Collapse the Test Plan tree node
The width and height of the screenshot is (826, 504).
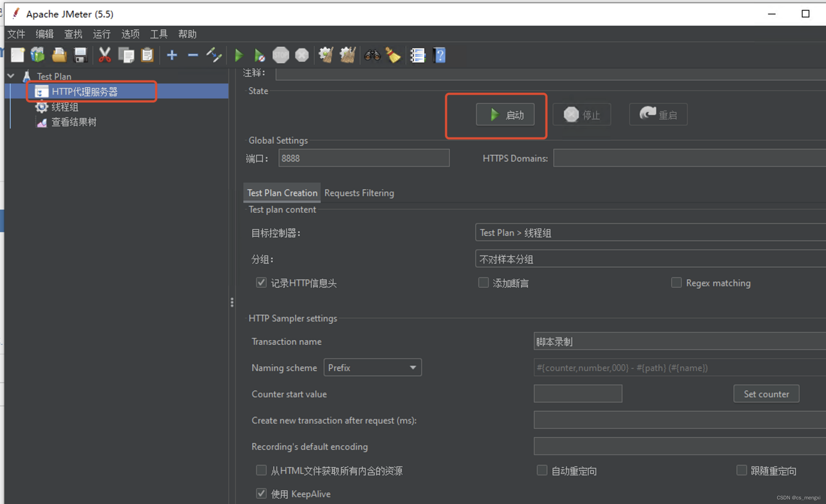pos(11,76)
